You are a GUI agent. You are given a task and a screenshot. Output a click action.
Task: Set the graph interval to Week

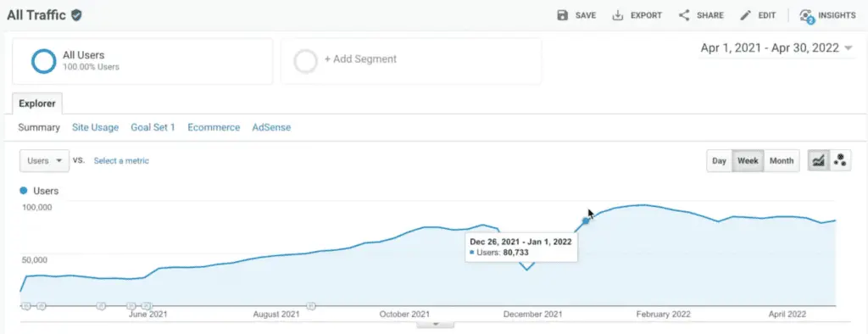click(x=748, y=161)
